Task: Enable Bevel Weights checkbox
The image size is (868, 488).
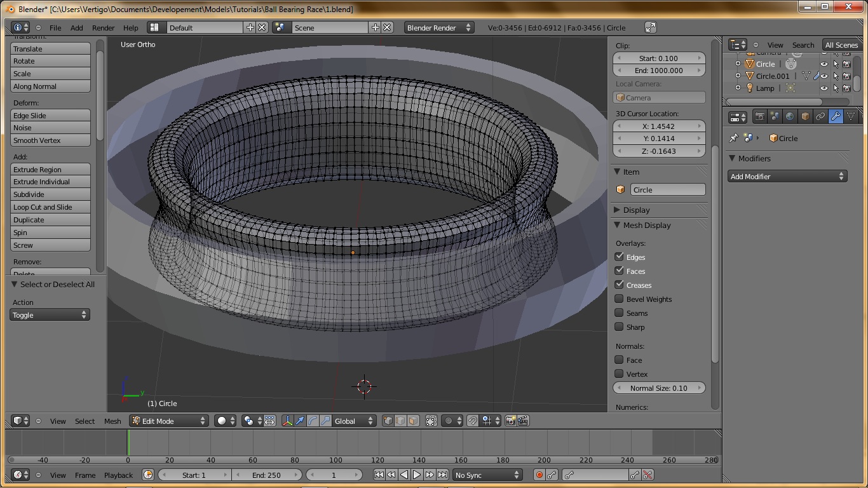Action: pos(619,299)
